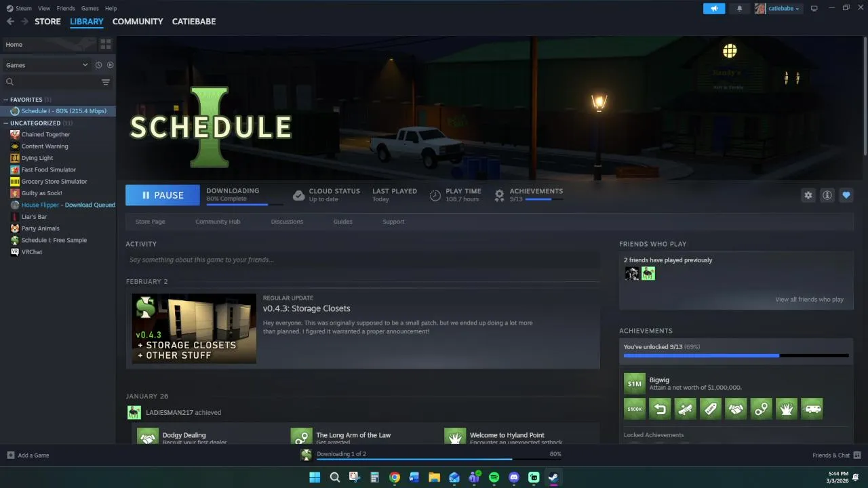This screenshot has width=868, height=488.
Task: Open the Support link
Action: click(x=393, y=222)
